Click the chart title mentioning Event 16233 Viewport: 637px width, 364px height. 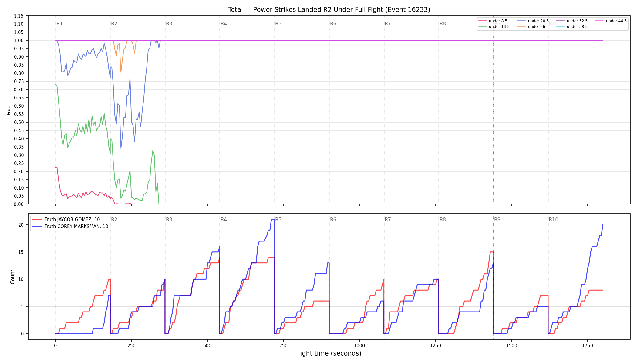(329, 10)
